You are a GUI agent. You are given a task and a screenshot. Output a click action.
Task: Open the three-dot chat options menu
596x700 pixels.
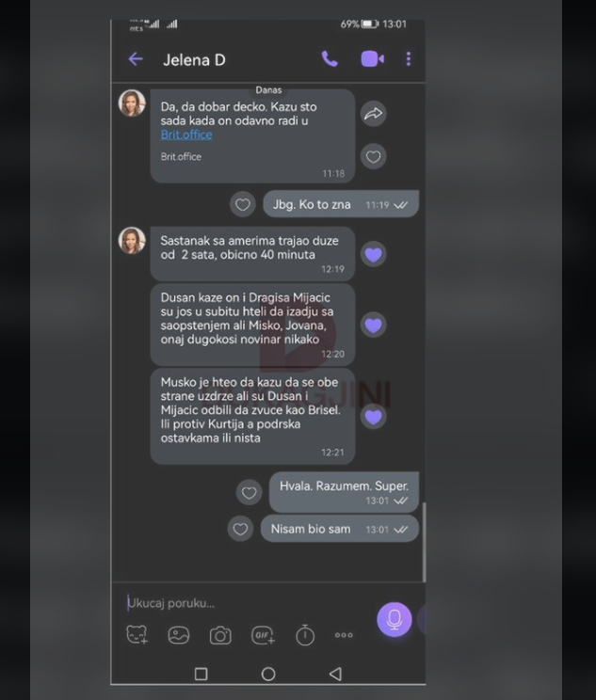pos(409,59)
